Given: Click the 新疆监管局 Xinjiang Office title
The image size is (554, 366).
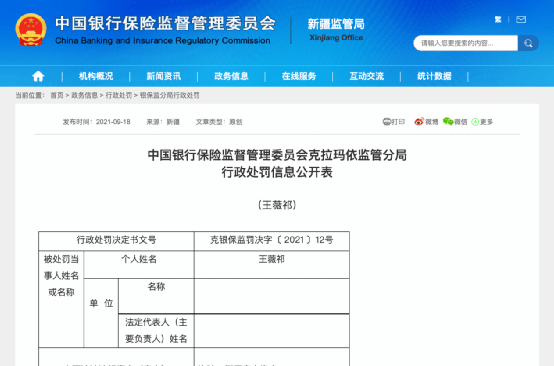Looking at the screenshot, I should (336, 30).
